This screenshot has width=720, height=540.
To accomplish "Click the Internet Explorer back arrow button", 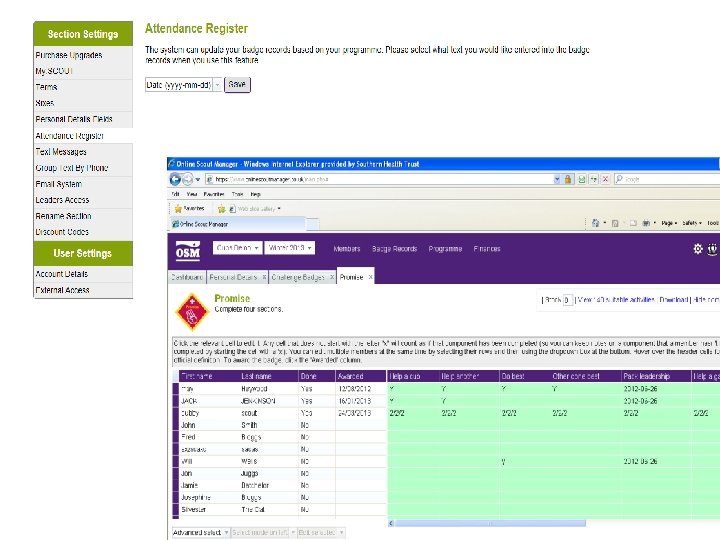I will coord(175,179).
